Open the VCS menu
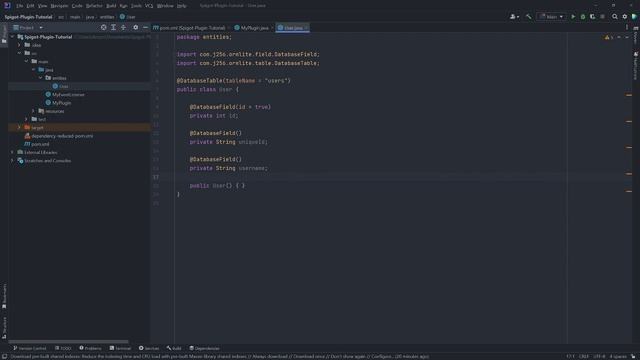This screenshot has height=360, width=640. 149,6
